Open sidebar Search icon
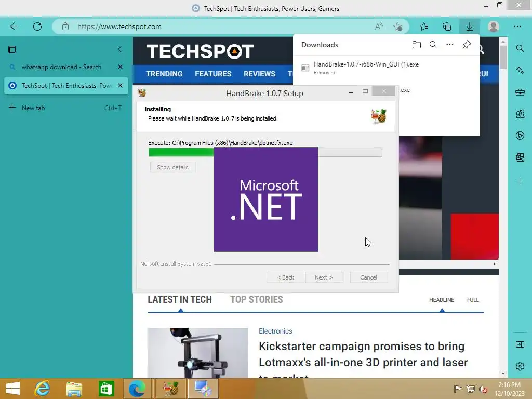The width and height of the screenshot is (532, 399). pos(520,48)
